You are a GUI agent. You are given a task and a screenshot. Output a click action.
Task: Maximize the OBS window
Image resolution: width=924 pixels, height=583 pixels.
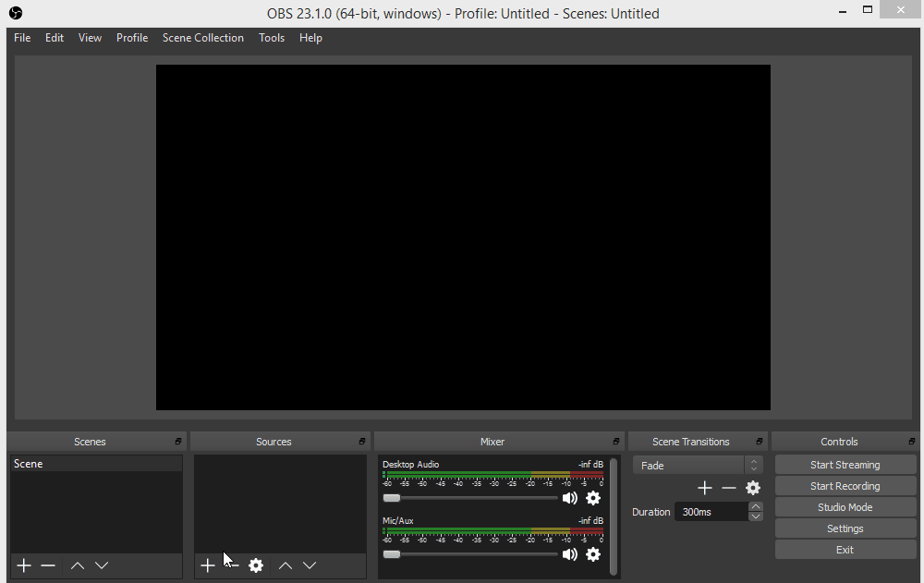coord(868,9)
